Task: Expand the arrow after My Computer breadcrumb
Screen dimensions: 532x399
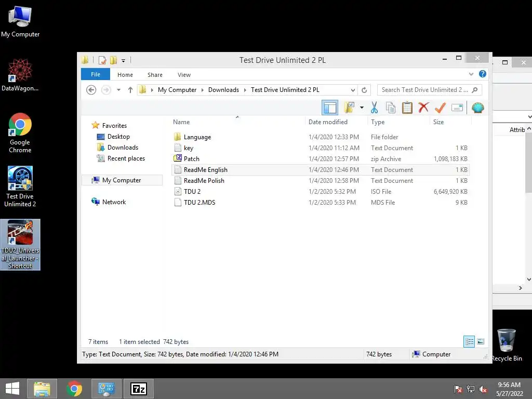Action: click(x=203, y=90)
